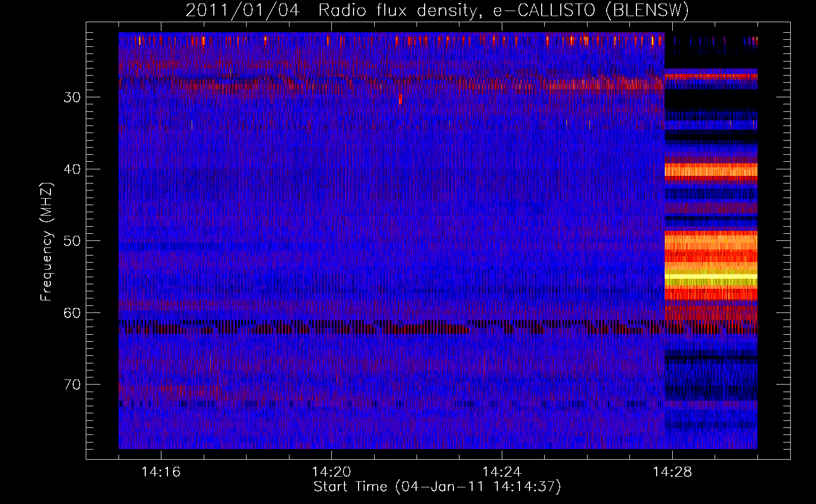
Task: Click the 14:16 time tick label
Action: (x=161, y=472)
